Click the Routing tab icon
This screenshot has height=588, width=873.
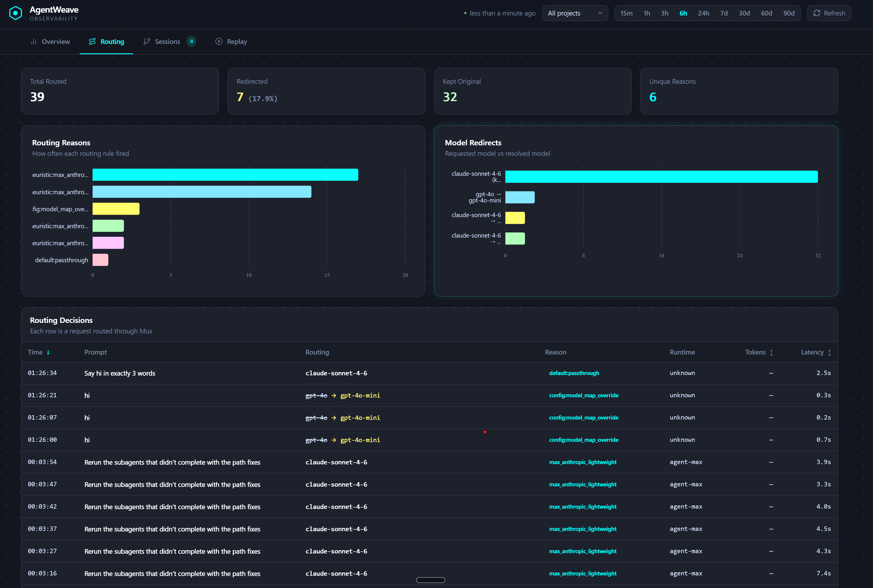92,42
